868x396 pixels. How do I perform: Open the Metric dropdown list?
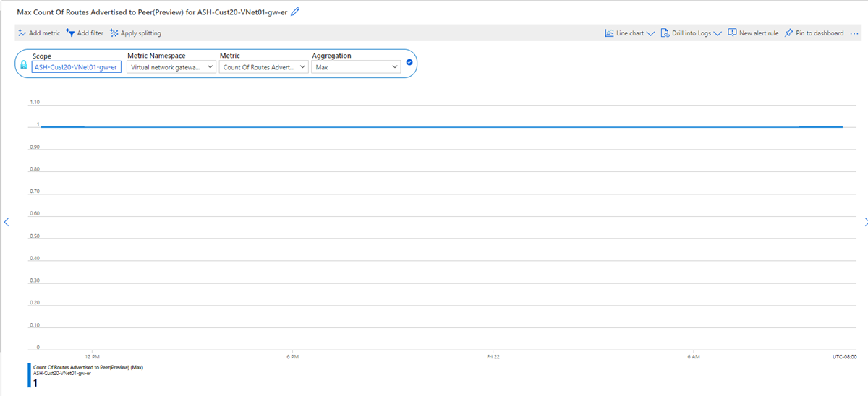pos(265,66)
